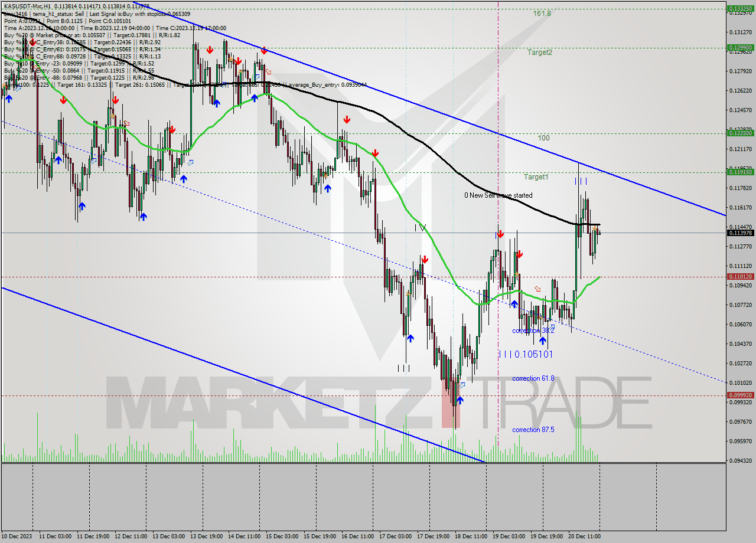The image size is (756, 543).
Task: Click the 0.106070 price axis value
Action: tap(740, 324)
